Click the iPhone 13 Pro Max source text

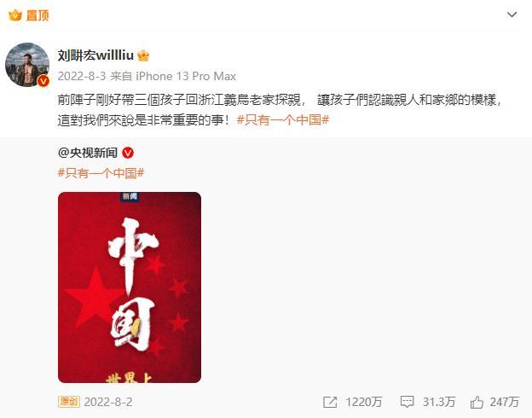pyautogui.click(x=186, y=76)
